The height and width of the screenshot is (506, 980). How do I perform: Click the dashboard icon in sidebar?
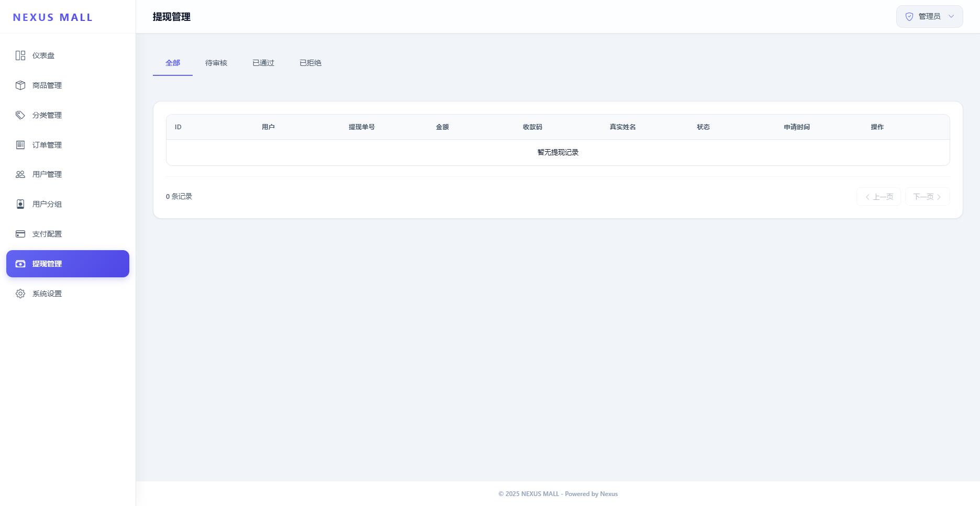coord(20,55)
